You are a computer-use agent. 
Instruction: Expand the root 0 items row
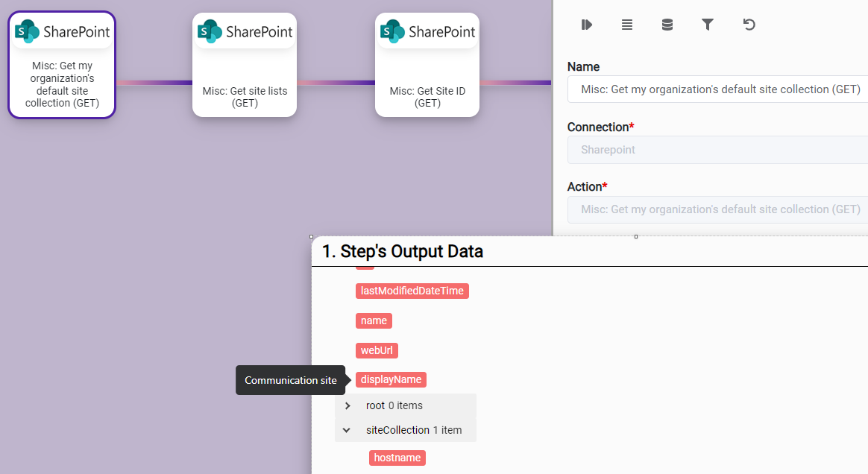[x=347, y=405]
